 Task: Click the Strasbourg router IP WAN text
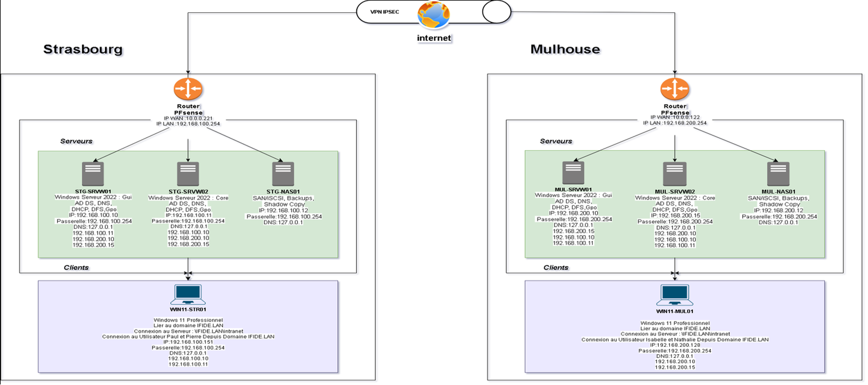click(188, 118)
